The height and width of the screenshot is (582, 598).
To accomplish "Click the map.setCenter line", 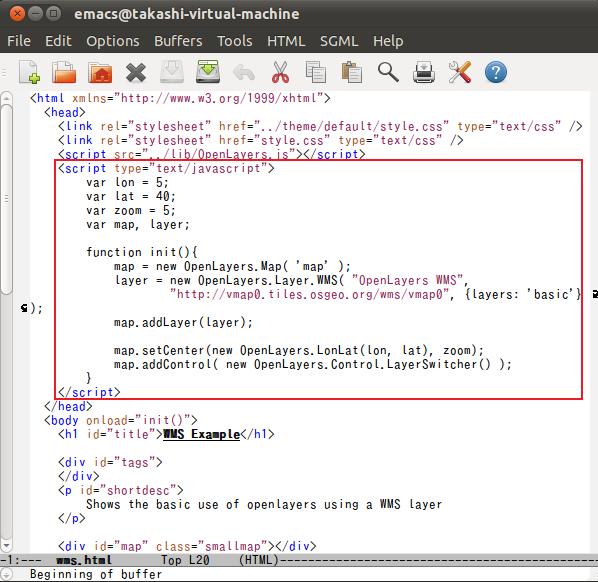I will coord(299,350).
